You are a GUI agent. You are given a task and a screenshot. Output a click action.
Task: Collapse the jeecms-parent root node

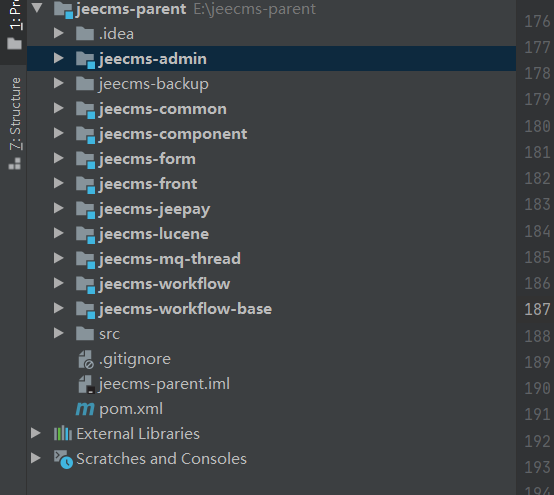(37, 8)
